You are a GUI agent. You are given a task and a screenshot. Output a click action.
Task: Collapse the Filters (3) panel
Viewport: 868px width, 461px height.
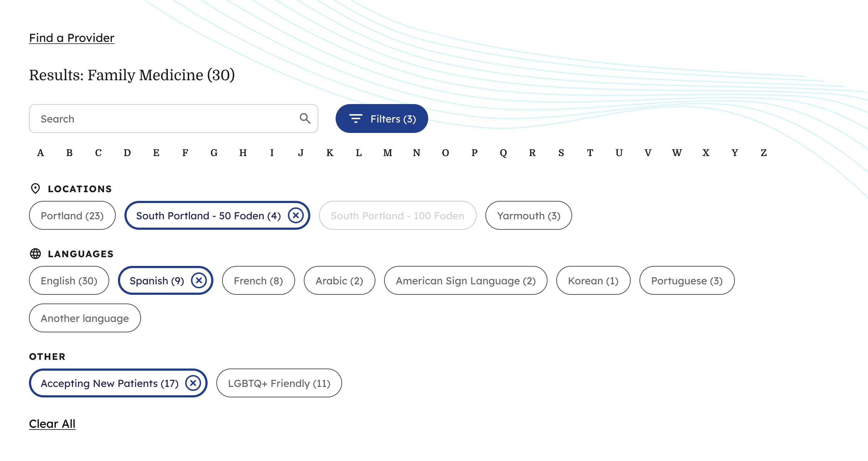tap(382, 119)
